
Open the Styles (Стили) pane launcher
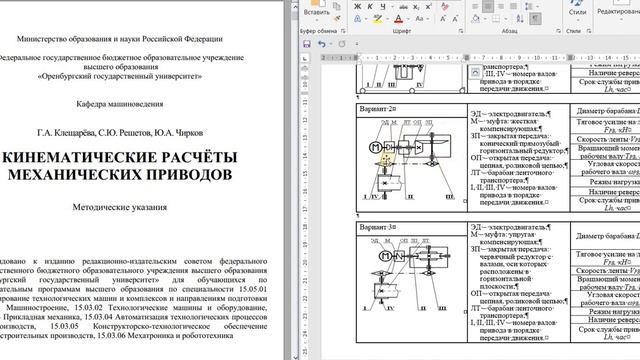589,31
